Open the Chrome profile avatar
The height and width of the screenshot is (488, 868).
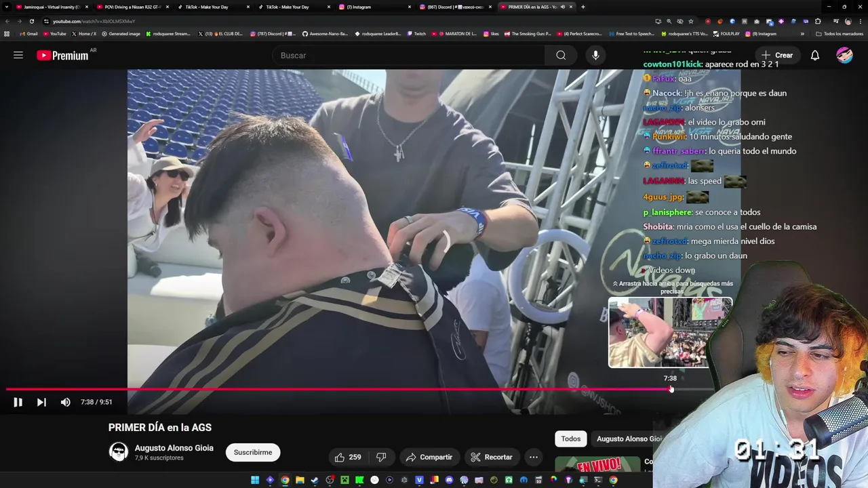848,21
